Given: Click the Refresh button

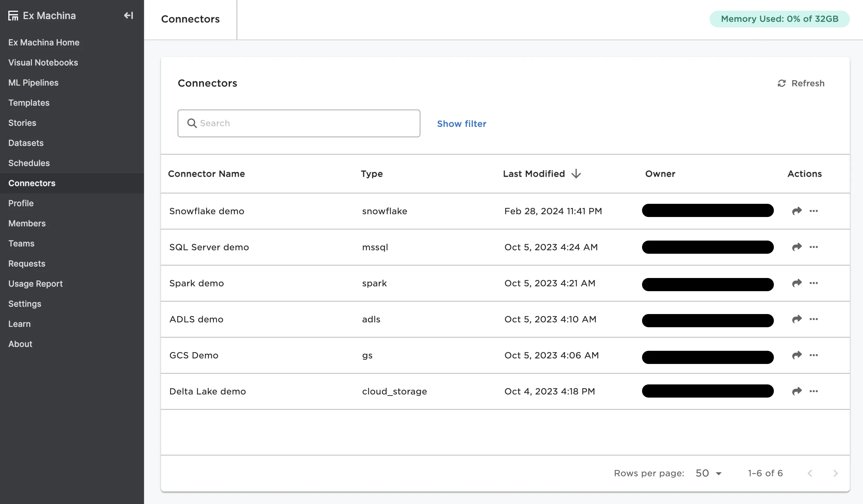Looking at the screenshot, I should [x=801, y=83].
